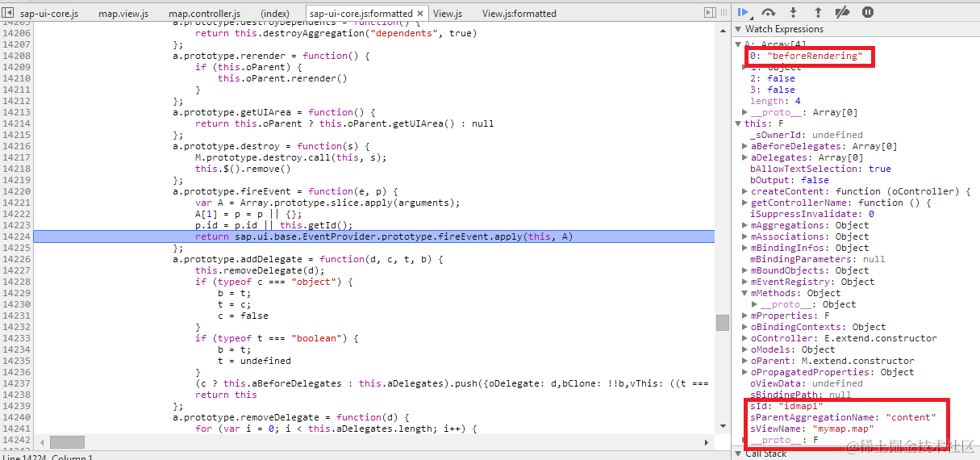Expand the createContent function entry
The height and width of the screenshot is (460, 980).
click(x=744, y=191)
